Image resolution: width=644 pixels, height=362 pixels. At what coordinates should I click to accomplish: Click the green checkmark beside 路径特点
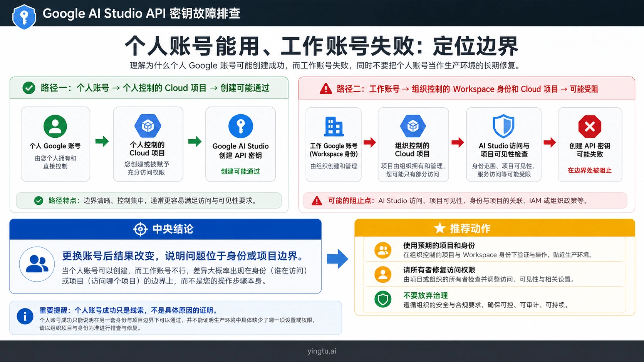click(39, 200)
